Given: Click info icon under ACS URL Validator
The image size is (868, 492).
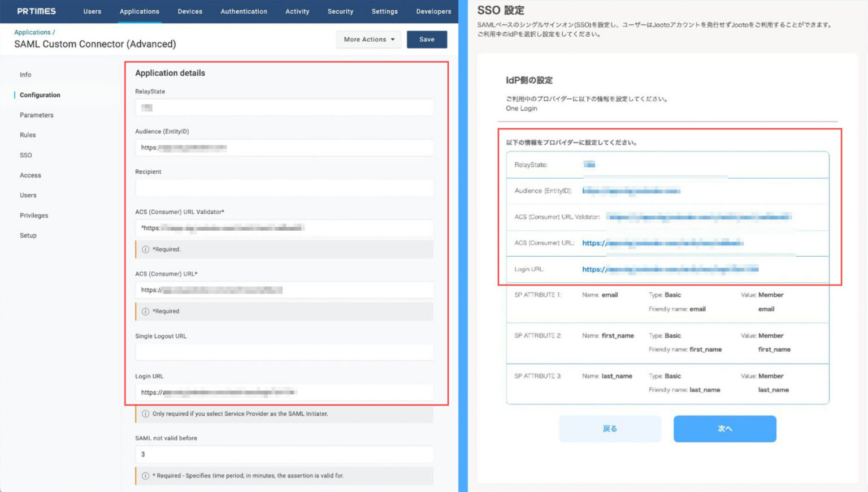Looking at the screenshot, I should (x=145, y=249).
